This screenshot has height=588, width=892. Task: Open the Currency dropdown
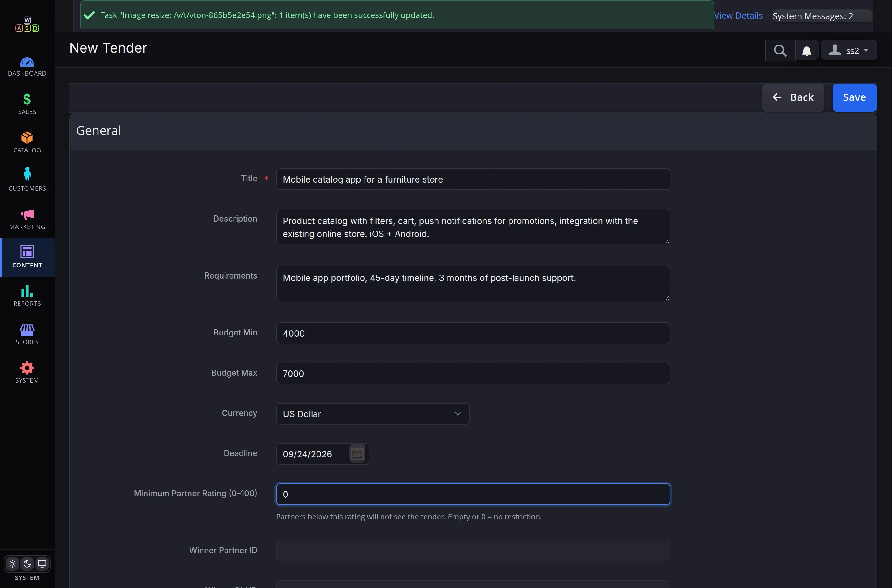[x=372, y=414]
